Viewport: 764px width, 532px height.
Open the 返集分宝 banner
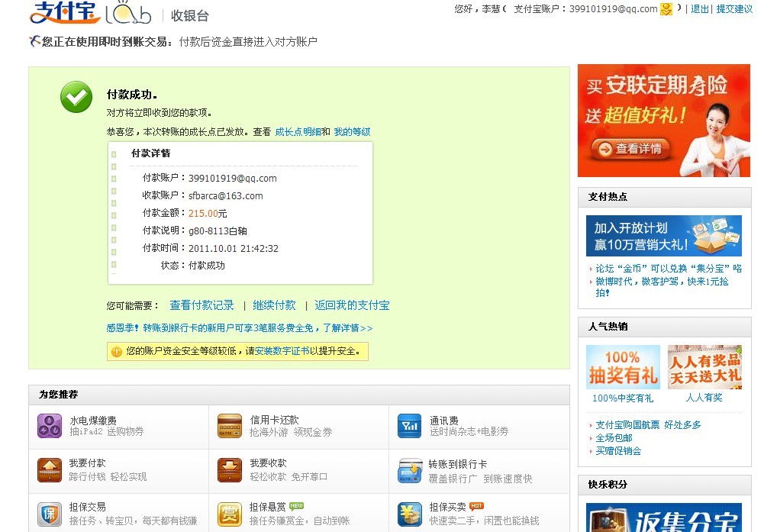663,517
